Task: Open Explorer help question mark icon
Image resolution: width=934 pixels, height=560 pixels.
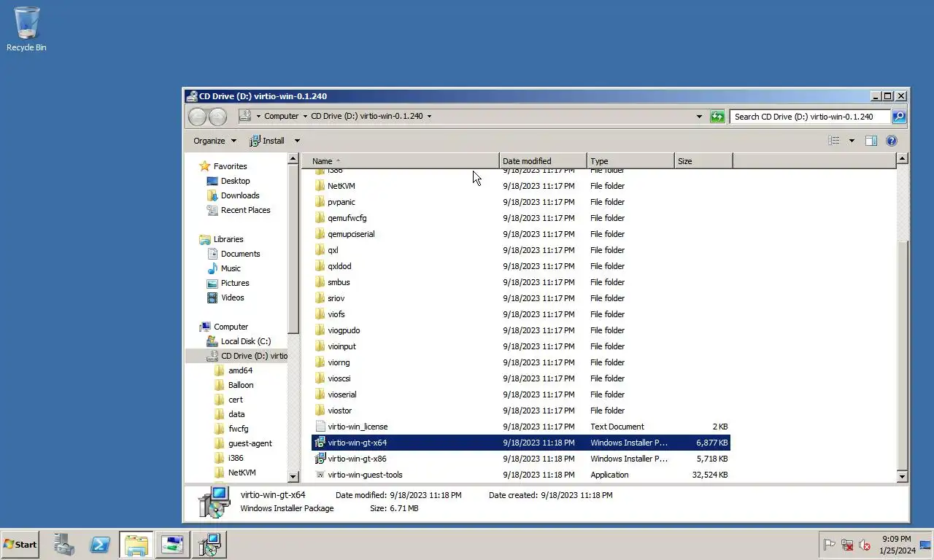Action: coord(892,141)
